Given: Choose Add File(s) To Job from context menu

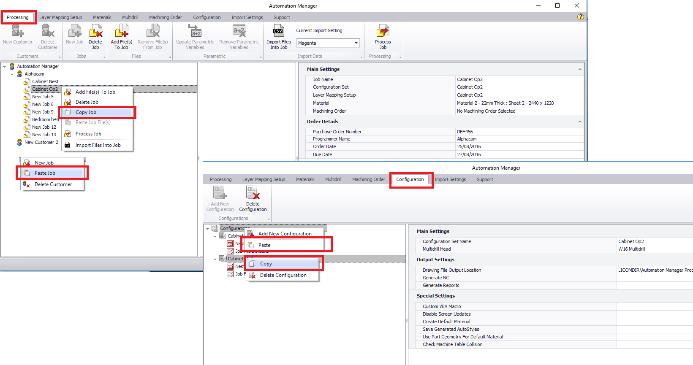Looking at the screenshot, I should click(x=97, y=92).
